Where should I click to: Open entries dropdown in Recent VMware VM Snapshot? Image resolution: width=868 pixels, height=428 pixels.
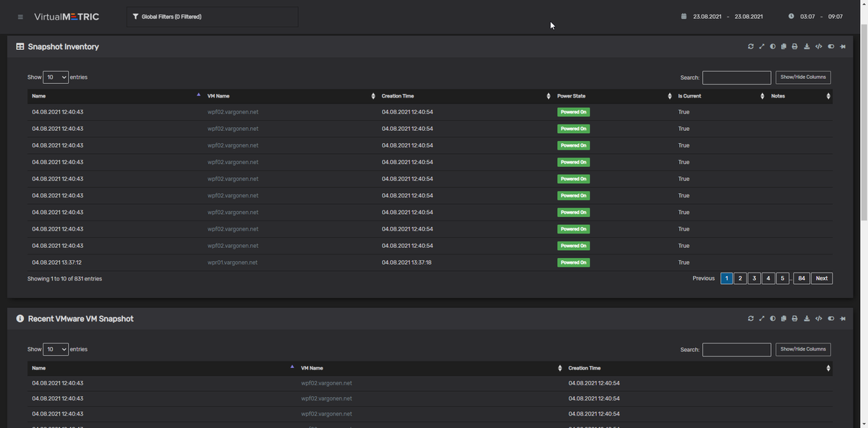[x=56, y=349]
